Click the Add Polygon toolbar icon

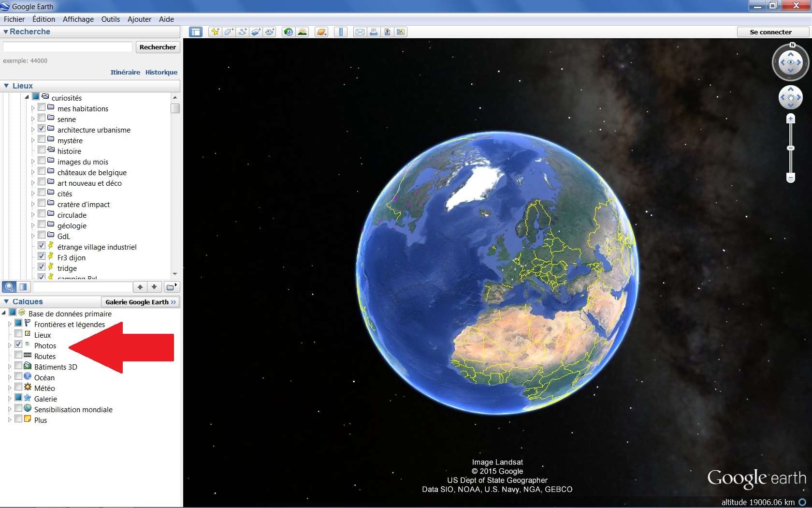tap(229, 32)
